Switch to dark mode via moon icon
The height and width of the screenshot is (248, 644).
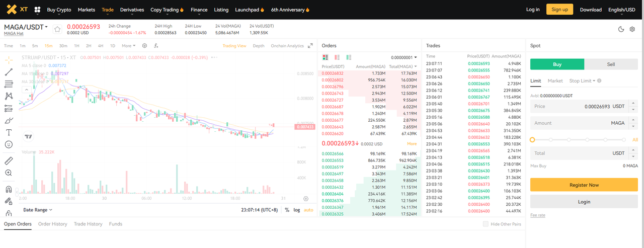click(621, 29)
